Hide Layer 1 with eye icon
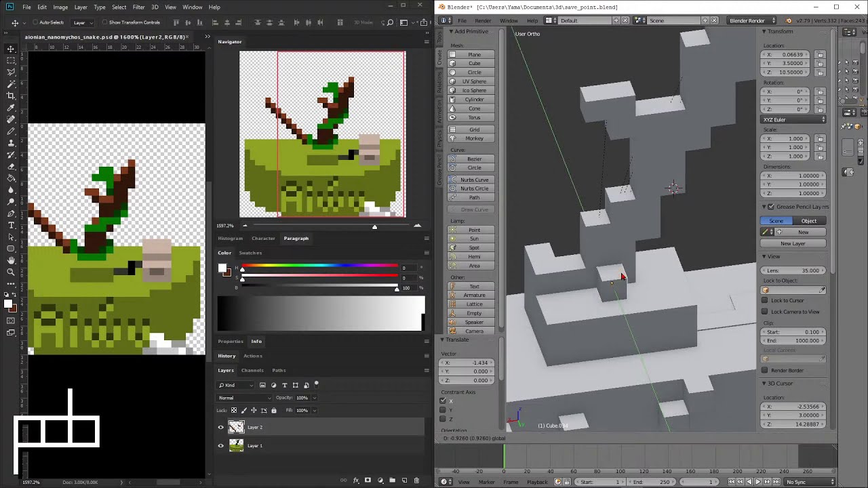This screenshot has width=868, height=488. [220, 445]
